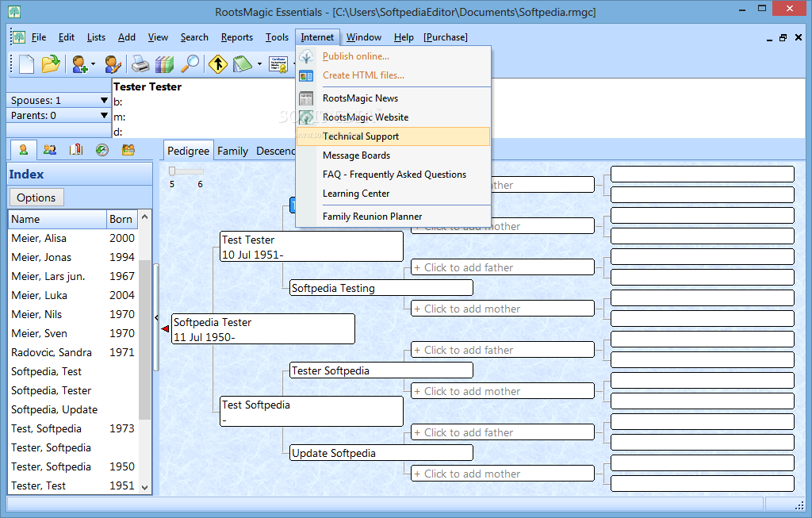This screenshot has height=518, width=812.
Task: Click the generations 5/6 slider handle
Action: (x=172, y=171)
